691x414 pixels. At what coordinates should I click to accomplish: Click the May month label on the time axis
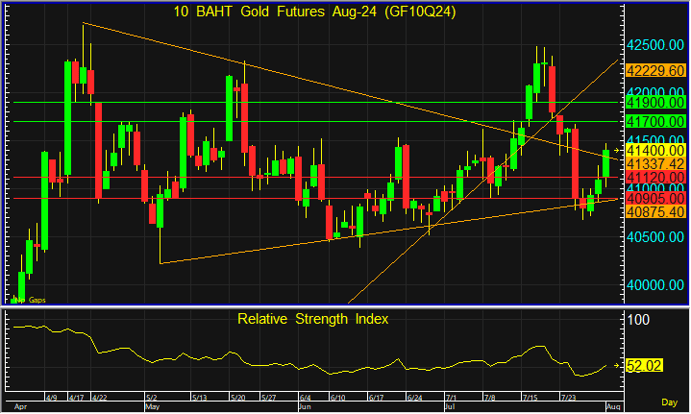pyautogui.click(x=152, y=408)
